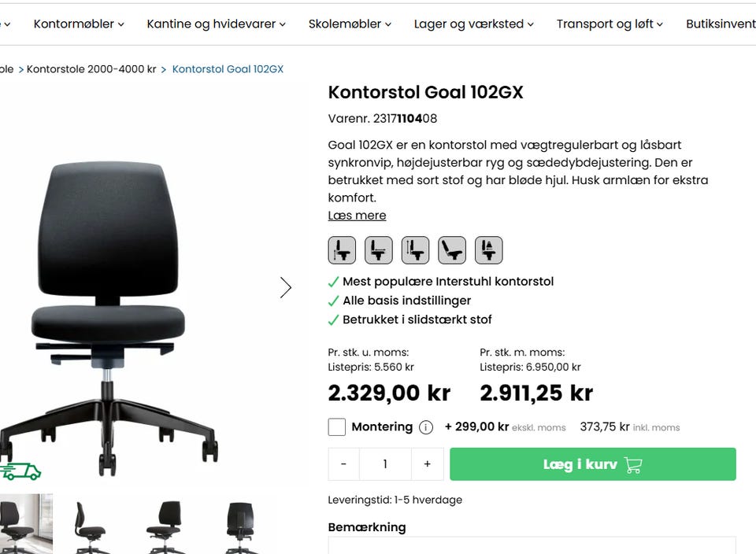756x554 pixels.
Task: Click the seat depth adjustment feature icon
Action: click(x=379, y=250)
